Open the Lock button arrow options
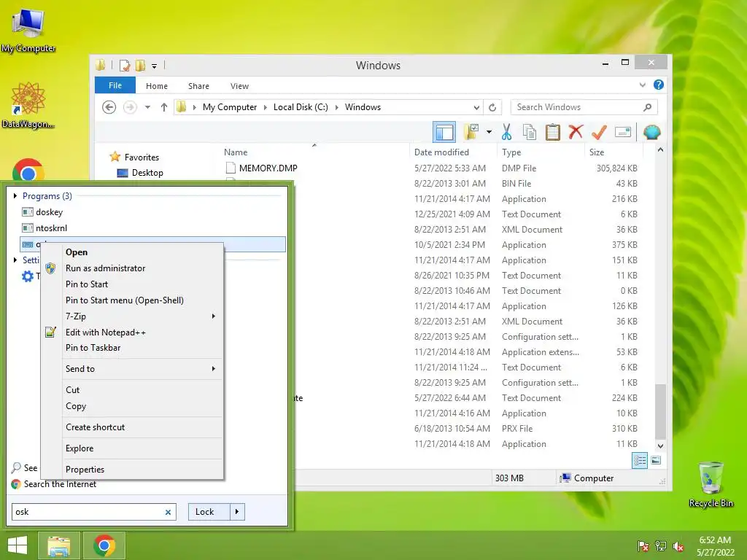Screen dimensions: 747x560 [237, 512]
